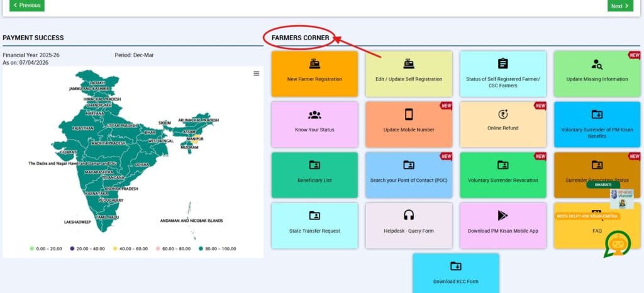Click the Voluntary Surrender Revocation folder icon

[502, 165]
